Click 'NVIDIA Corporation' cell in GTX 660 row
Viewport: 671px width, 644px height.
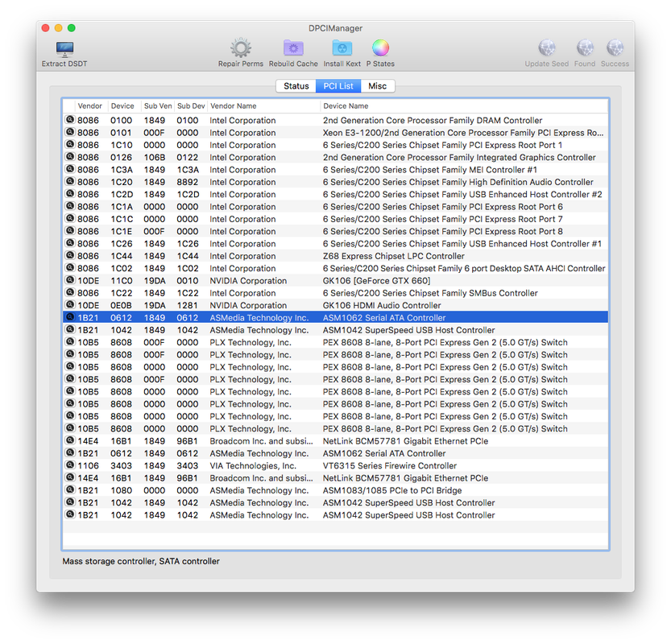248,280
